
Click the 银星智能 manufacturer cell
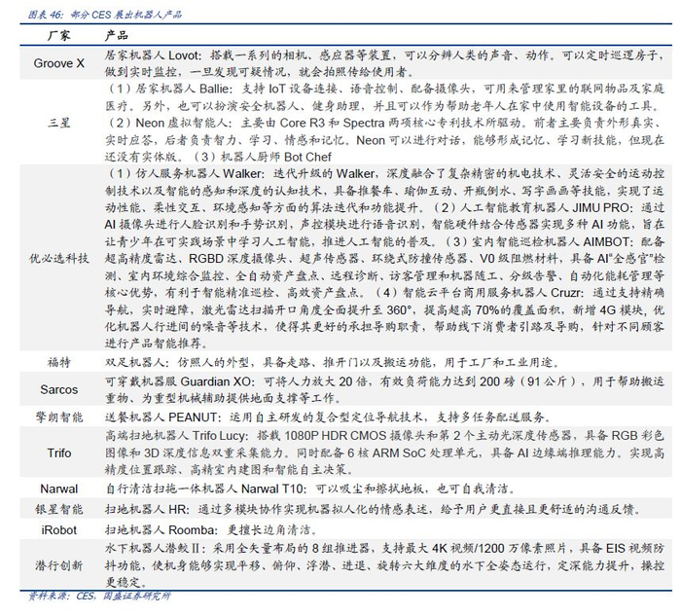(x=58, y=509)
